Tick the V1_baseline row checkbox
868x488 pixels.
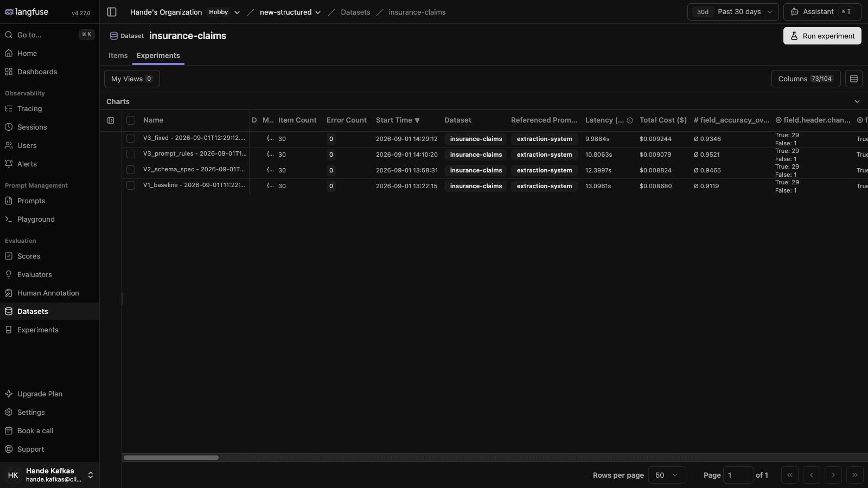(x=131, y=186)
